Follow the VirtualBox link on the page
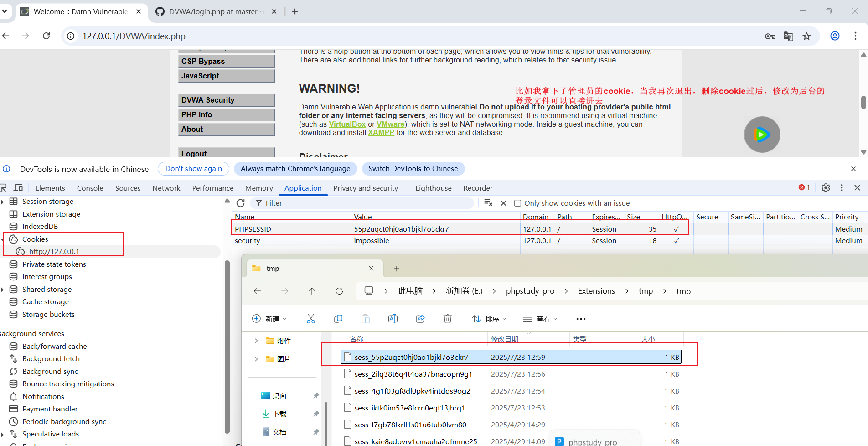Screen dimensions: 868x446 click(347, 124)
